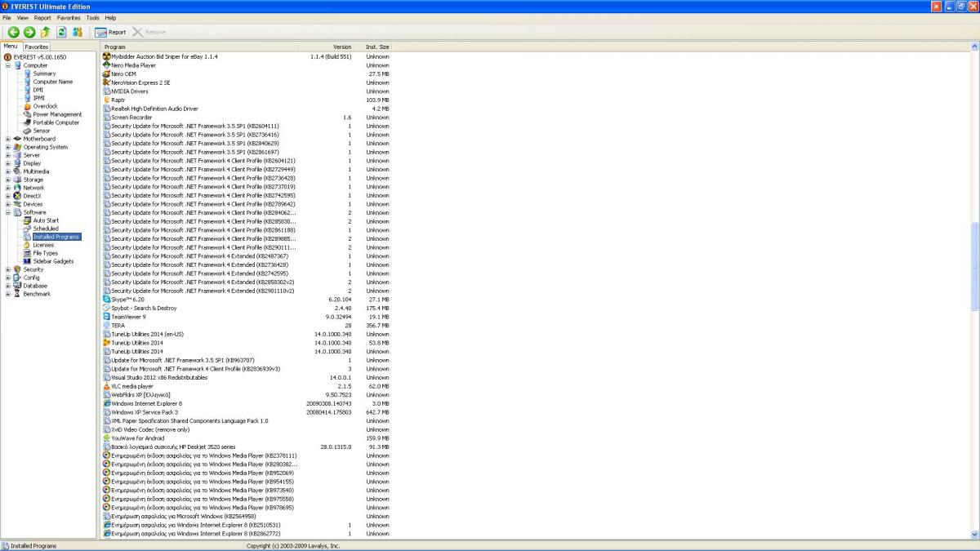Image resolution: width=980 pixels, height=551 pixels.
Task: Expand the Display tree node
Action: coord(8,163)
